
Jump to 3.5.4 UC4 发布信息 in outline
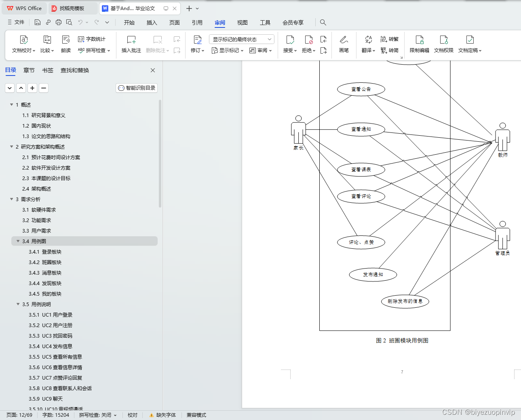(x=51, y=346)
